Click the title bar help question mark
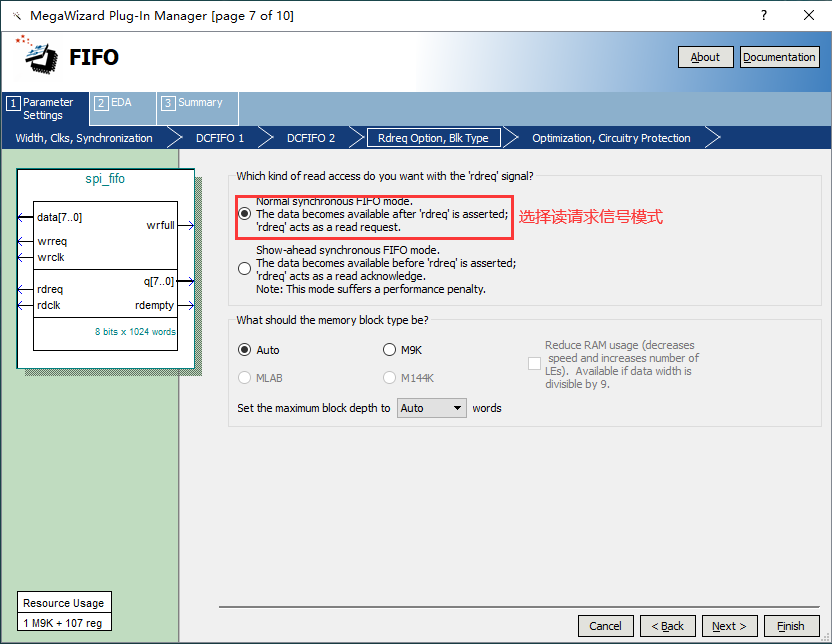The width and height of the screenshot is (832, 644). pos(764,16)
